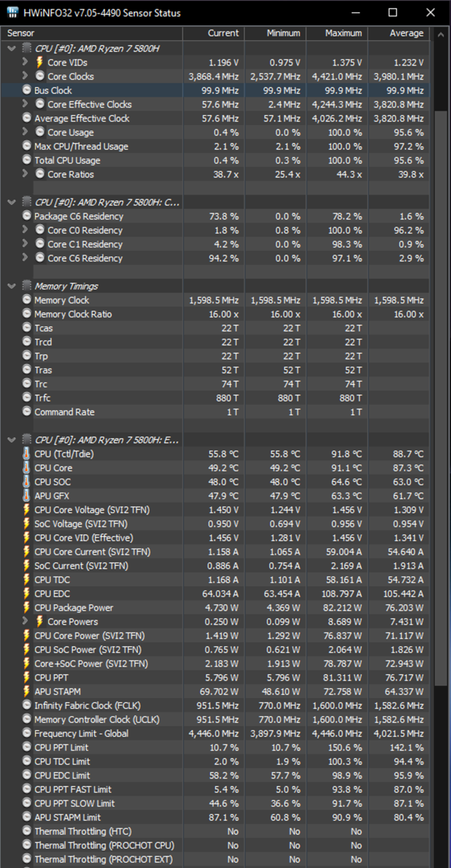Click the icon for Thermal Throttling (HTC)
The image size is (451, 868).
(x=27, y=831)
